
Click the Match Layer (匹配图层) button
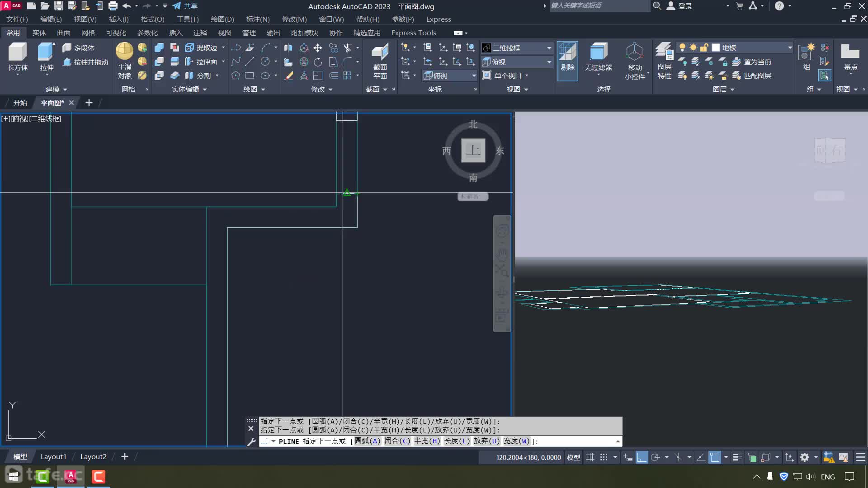point(752,75)
